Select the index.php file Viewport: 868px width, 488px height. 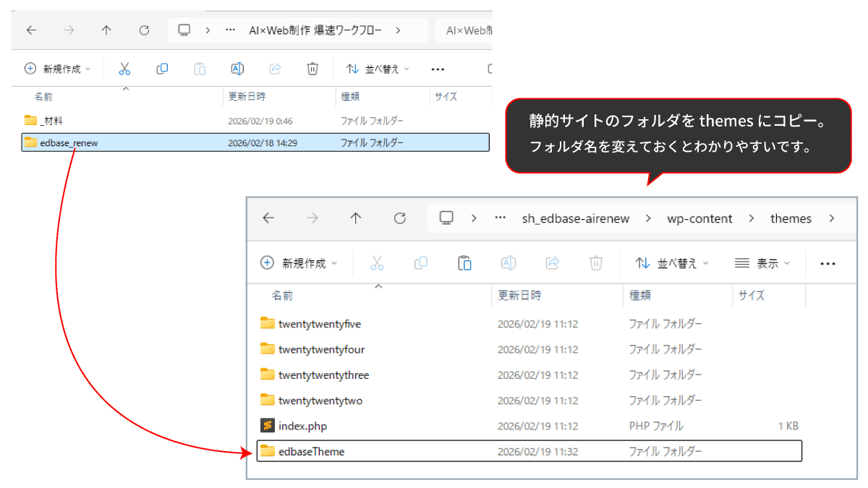pos(529,426)
